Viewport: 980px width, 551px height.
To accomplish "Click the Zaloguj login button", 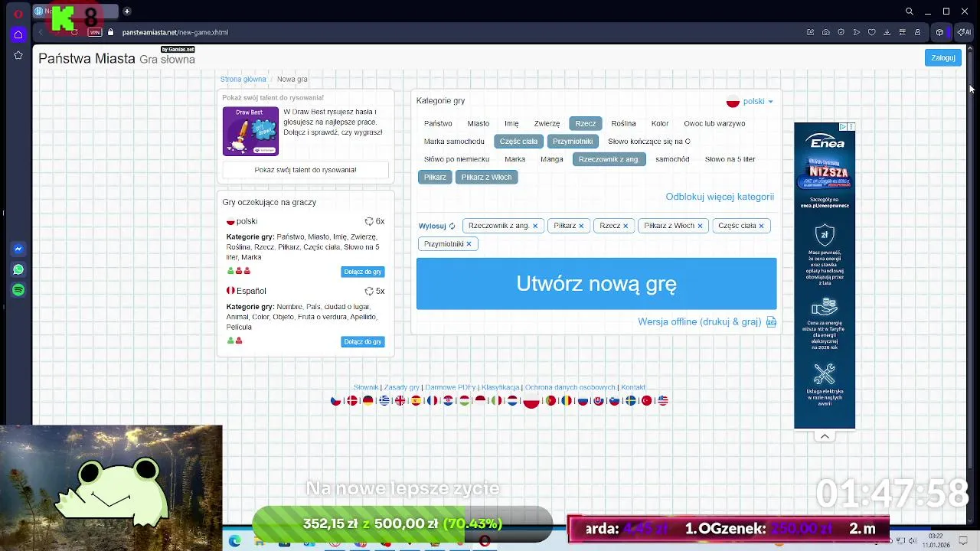I will (943, 57).
